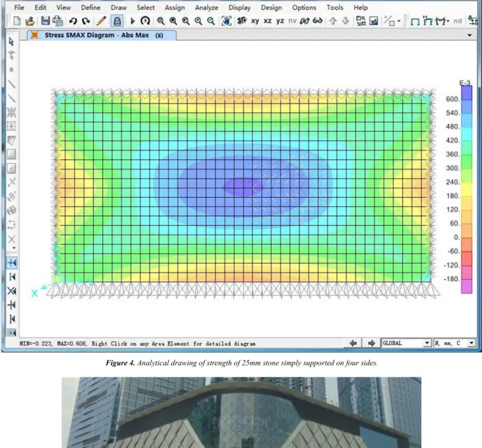Move down in the list with down arrow
The width and height of the screenshot is (482, 448).
click(x=345, y=21)
